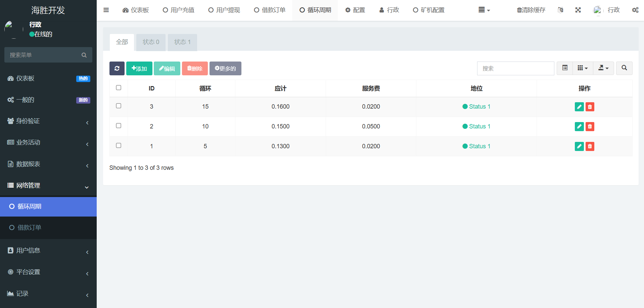Click the edit pencil icon for ID 3
644x308 pixels.
[x=579, y=107]
